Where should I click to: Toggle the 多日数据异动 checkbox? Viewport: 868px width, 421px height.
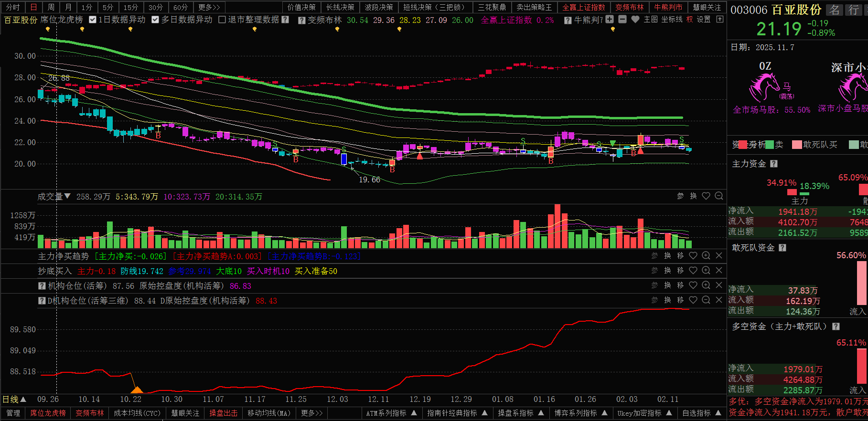[x=155, y=20]
